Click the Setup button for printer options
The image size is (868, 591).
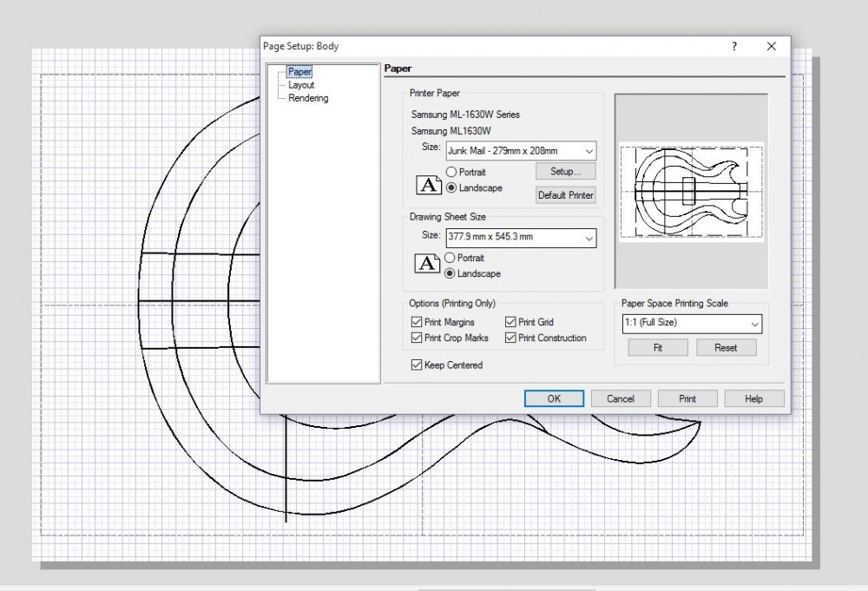click(x=565, y=171)
